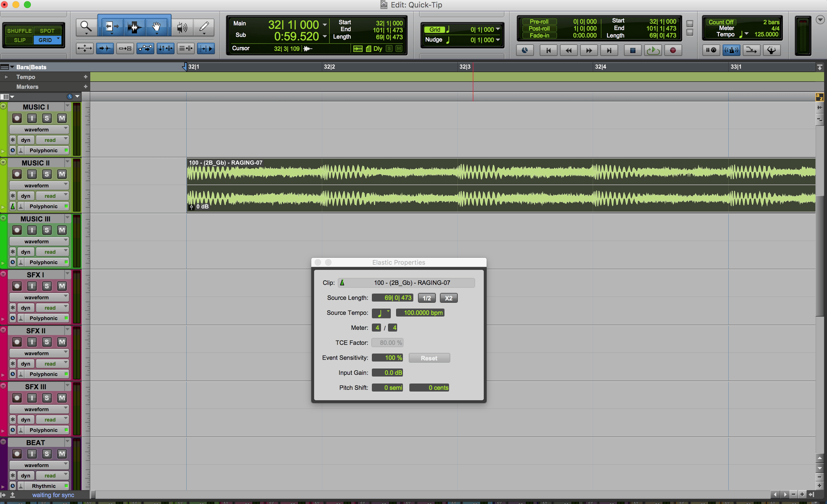
Task: Select the Grabber hand tool
Action: click(x=156, y=27)
